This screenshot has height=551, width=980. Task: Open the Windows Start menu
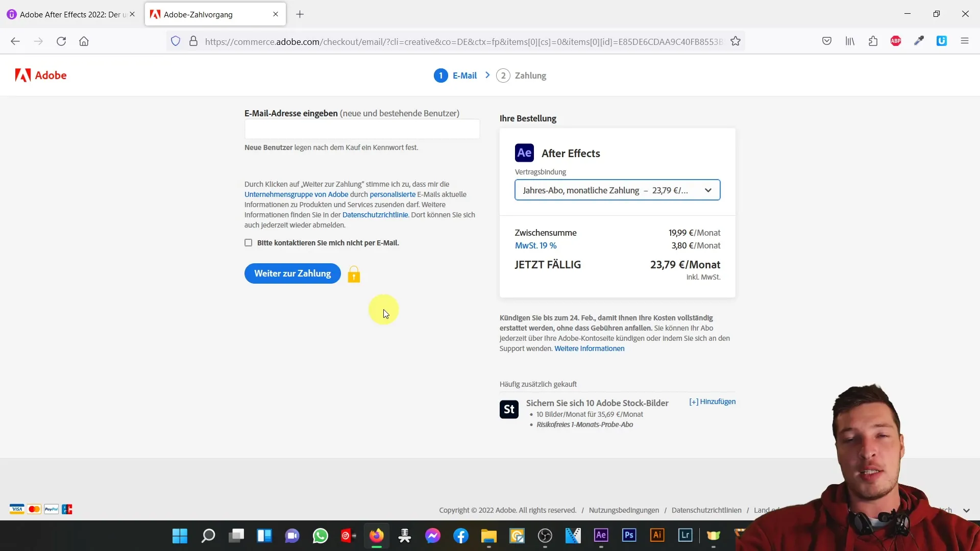[180, 536]
